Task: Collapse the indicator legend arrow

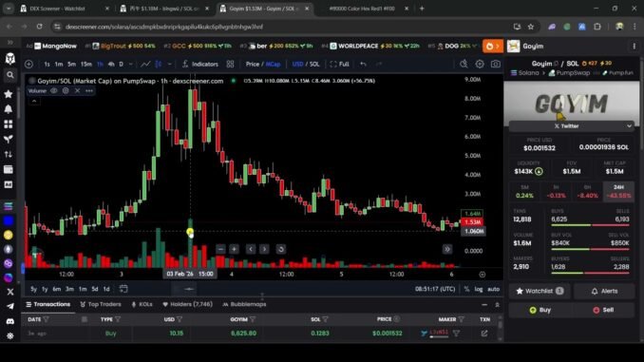Action: click(34, 101)
